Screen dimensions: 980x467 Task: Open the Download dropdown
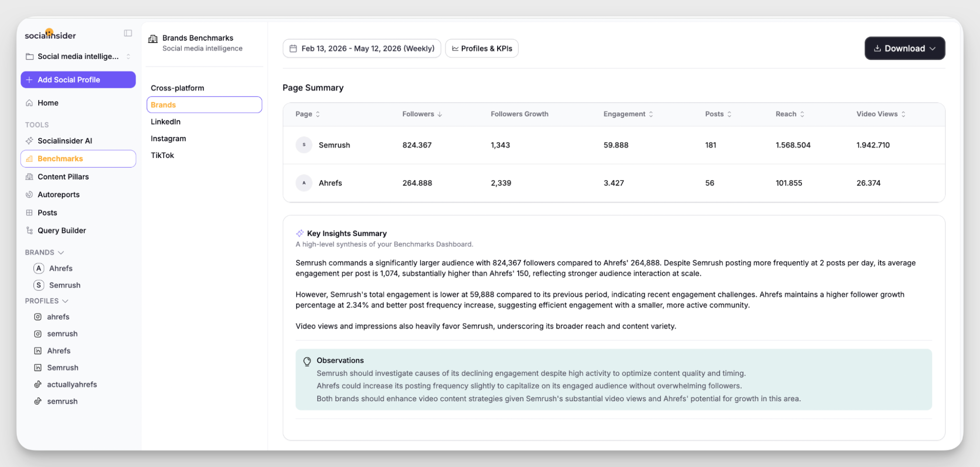click(905, 49)
